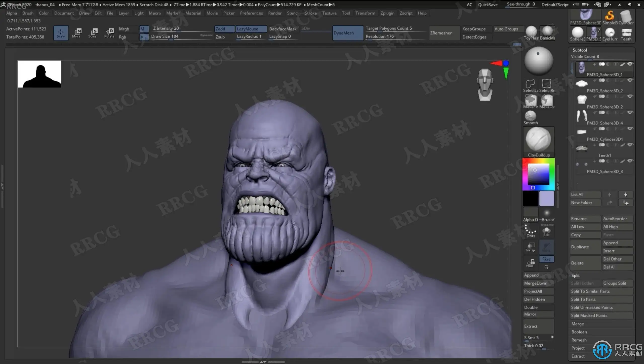Click the light purple main color swatch
Screen dimensions: 644x364
pos(546,198)
